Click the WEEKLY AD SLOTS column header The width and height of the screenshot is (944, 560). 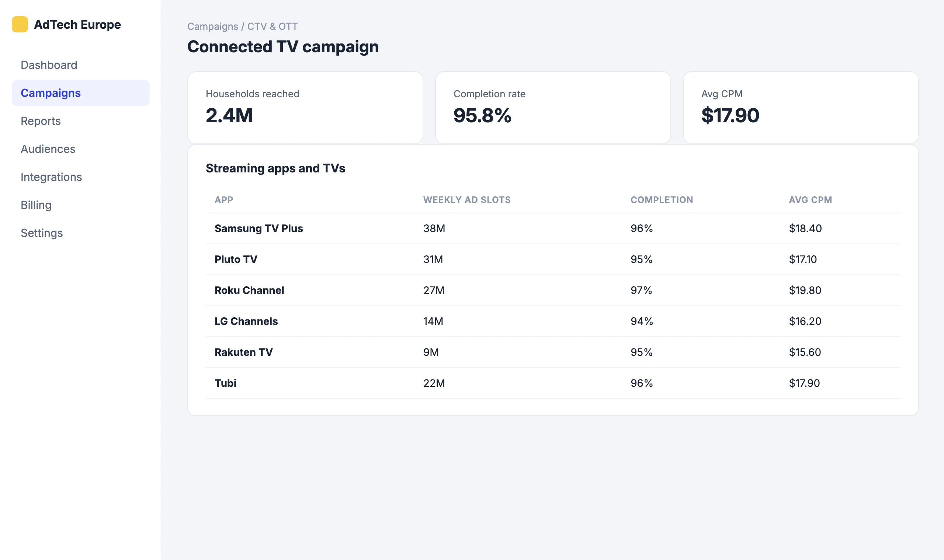pyautogui.click(x=467, y=200)
